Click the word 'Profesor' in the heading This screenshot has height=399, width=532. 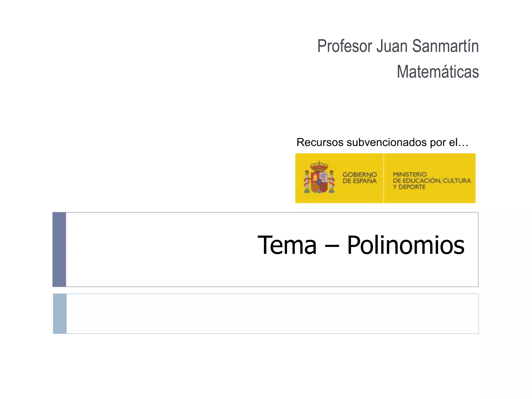click(x=345, y=46)
